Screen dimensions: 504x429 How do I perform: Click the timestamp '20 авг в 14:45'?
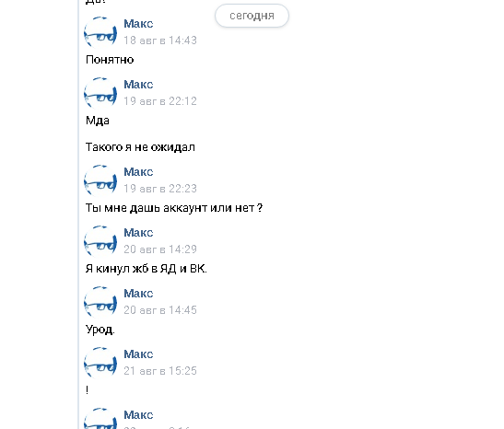pyautogui.click(x=160, y=310)
